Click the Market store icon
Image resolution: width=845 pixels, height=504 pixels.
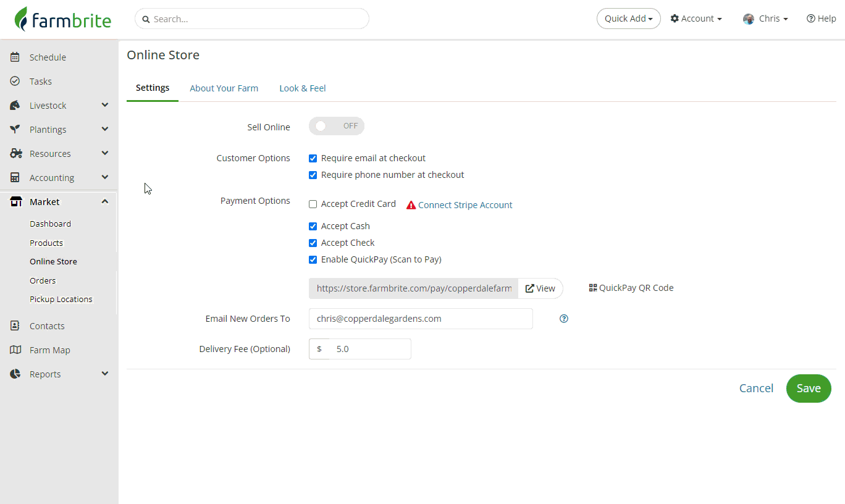tap(16, 202)
